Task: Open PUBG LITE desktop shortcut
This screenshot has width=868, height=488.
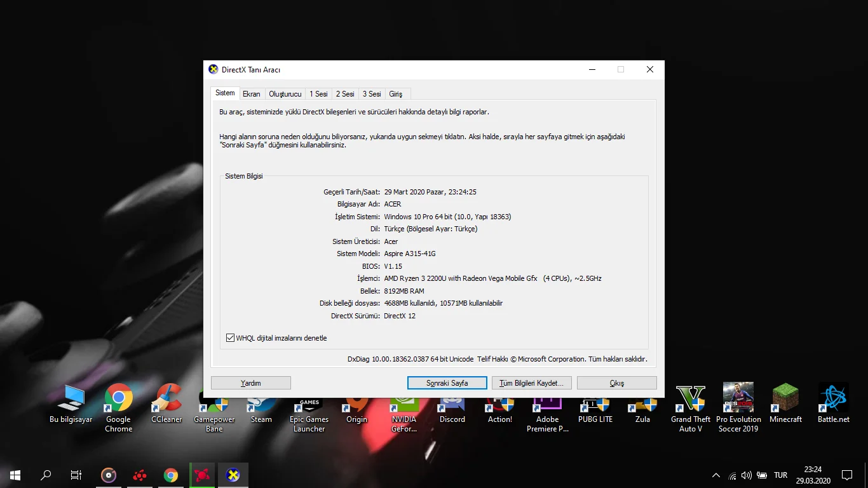Action: (595, 410)
